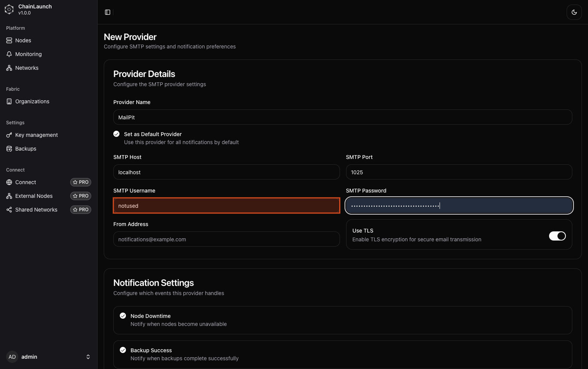Screen dimensions: 588x369
Task: Open the Networks page
Action: tap(27, 68)
